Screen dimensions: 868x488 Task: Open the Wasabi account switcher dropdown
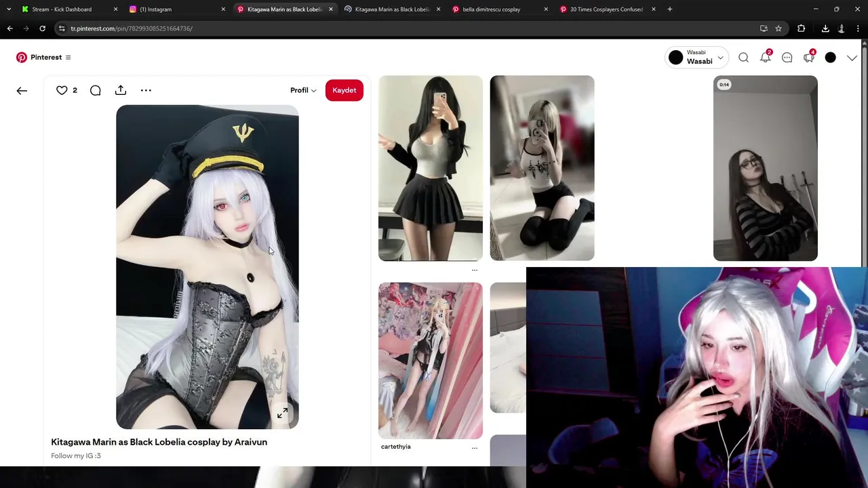(x=696, y=58)
